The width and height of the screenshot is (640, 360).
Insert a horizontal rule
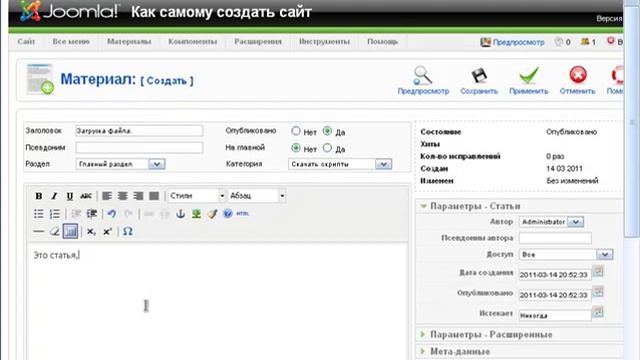(x=39, y=232)
